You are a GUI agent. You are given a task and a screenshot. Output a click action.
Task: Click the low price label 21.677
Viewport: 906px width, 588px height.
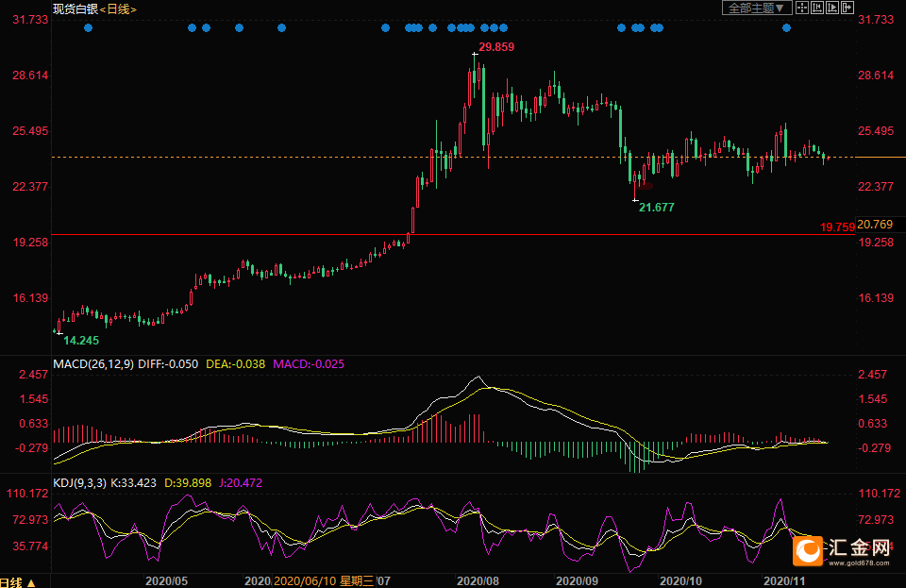[657, 208]
